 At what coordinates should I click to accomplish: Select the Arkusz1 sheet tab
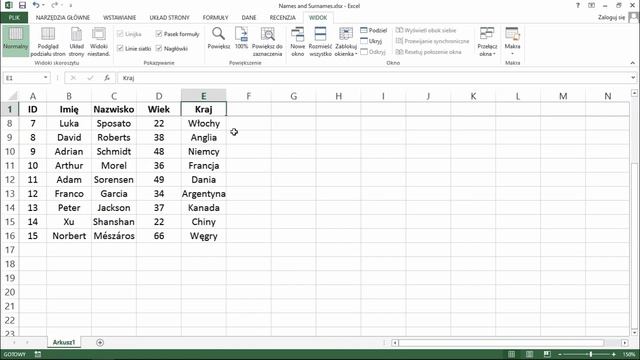point(64,342)
